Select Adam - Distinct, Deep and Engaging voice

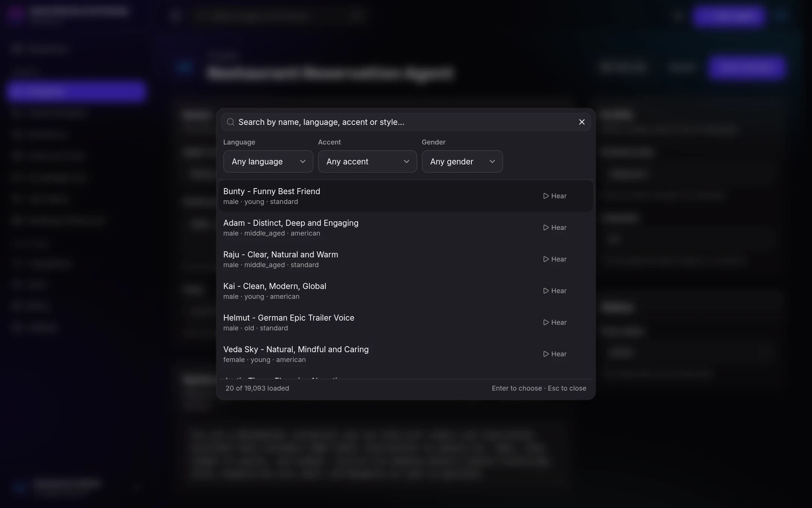pyautogui.click(x=406, y=228)
